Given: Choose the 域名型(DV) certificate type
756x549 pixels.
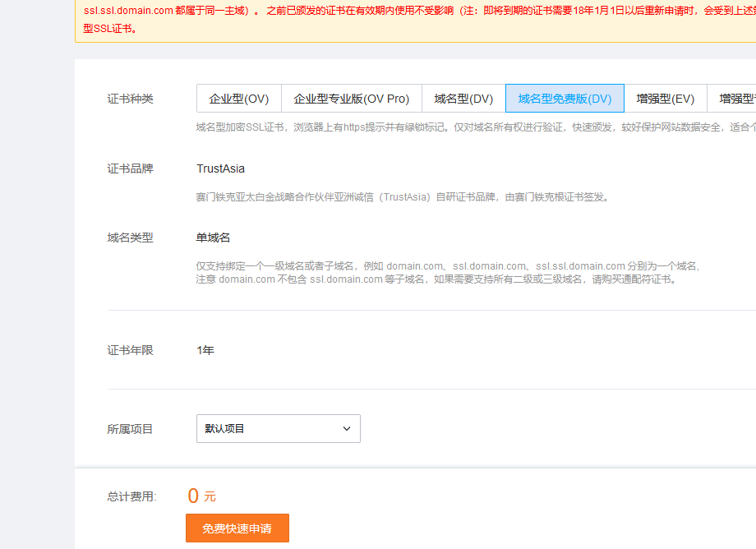Looking at the screenshot, I should pyautogui.click(x=463, y=99).
